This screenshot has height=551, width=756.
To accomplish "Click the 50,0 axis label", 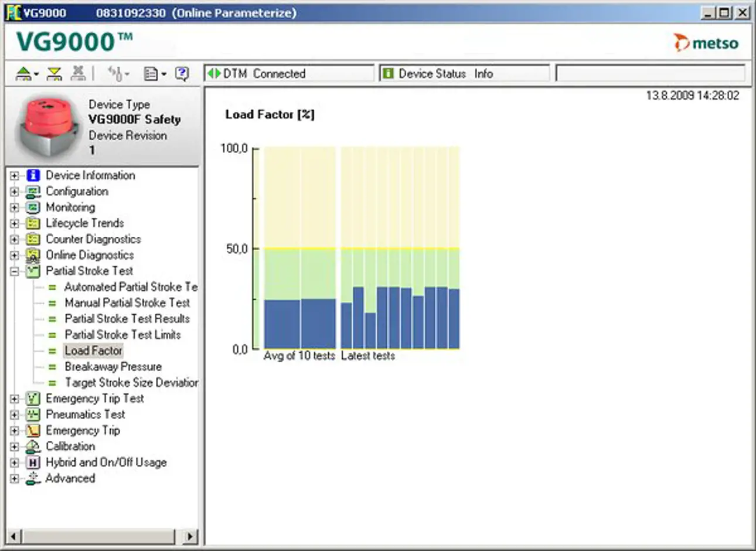I will (237, 249).
